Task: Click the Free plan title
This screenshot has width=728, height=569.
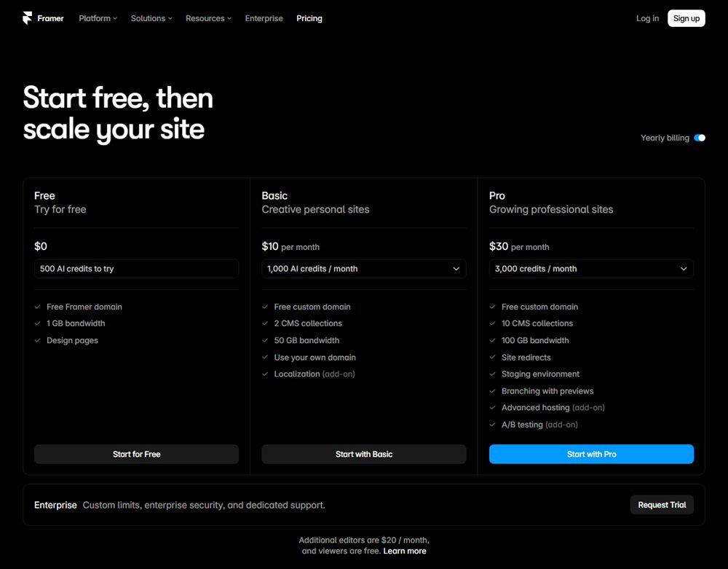Action: (x=44, y=195)
